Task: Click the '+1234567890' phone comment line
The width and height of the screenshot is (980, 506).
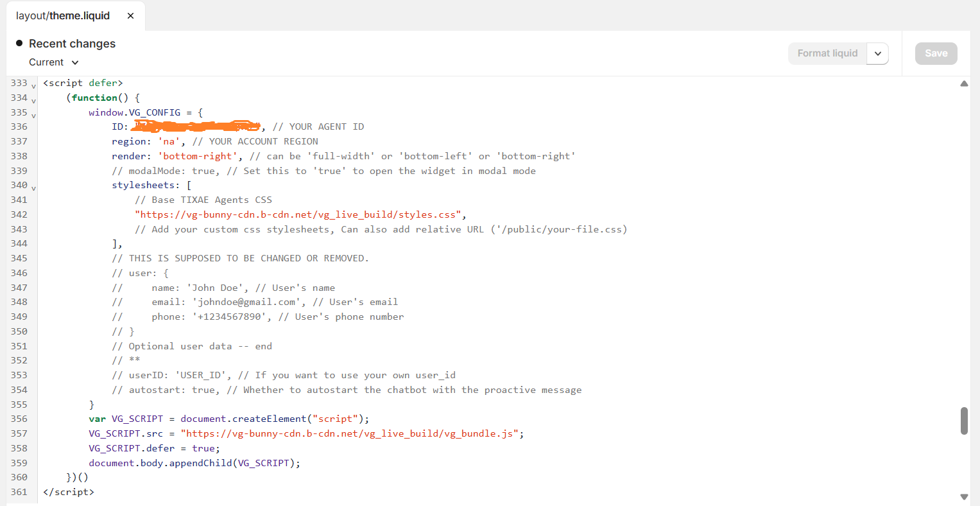Action: (258, 317)
